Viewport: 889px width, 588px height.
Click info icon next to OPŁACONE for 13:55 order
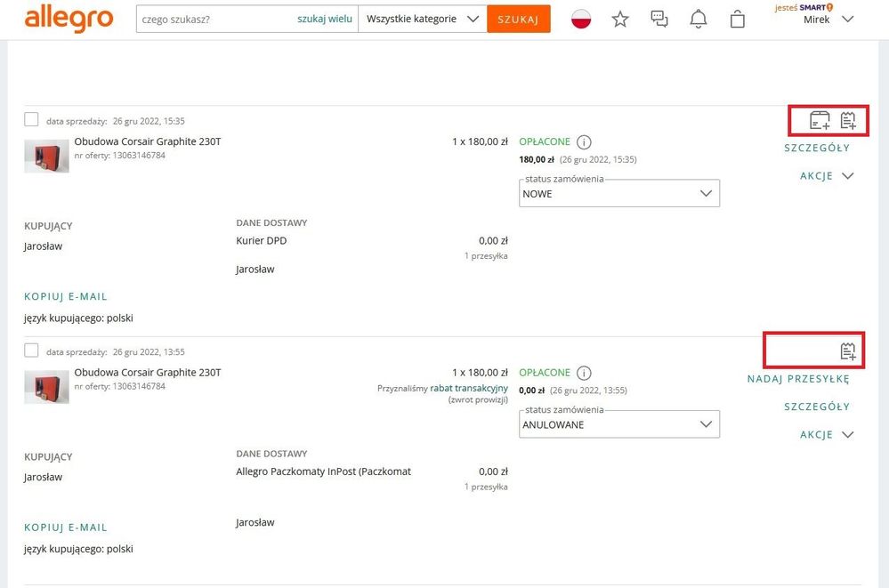(584, 373)
